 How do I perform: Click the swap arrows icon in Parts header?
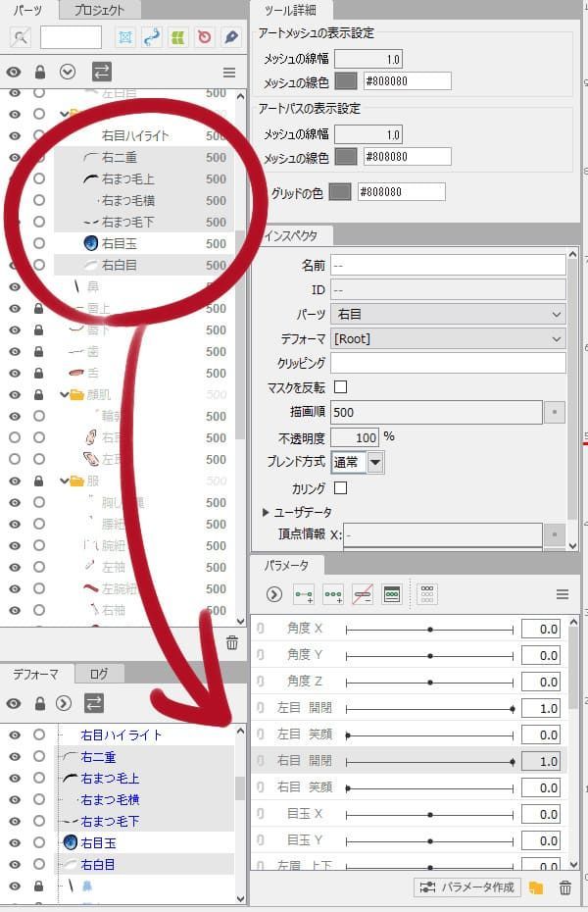coord(102,73)
